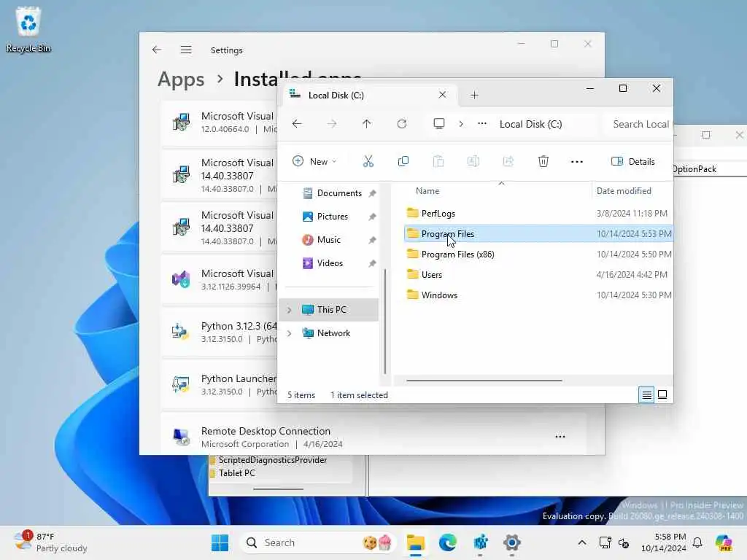Click the pin icon beside Videos
The height and width of the screenshot is (560, 747).
click(373, 263)
